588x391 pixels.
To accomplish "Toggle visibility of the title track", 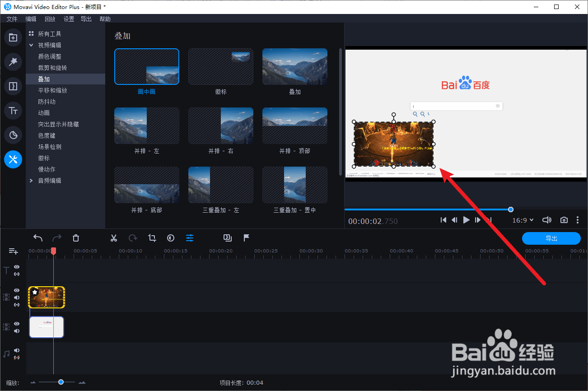I will [17, 267].
